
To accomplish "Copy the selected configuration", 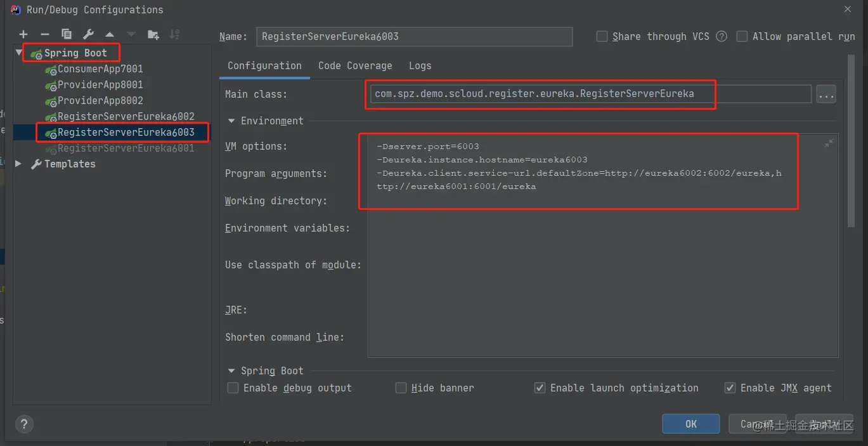I will tap(67, 34).
